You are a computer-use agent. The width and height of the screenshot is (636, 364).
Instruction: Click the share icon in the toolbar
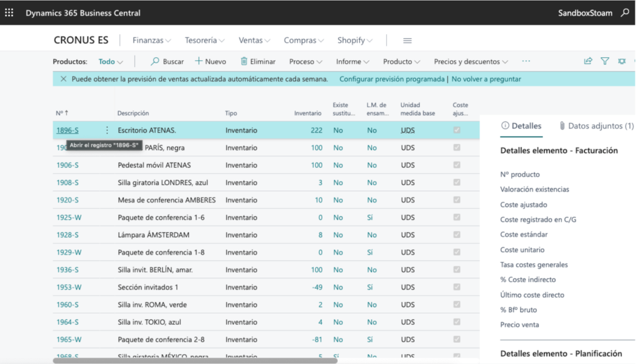coord(588,61)
